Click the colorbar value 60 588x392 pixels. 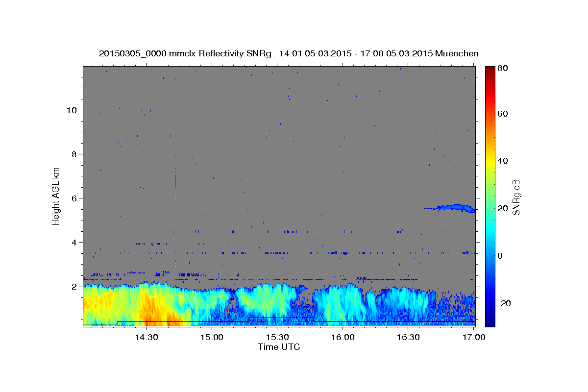point(502,113)
